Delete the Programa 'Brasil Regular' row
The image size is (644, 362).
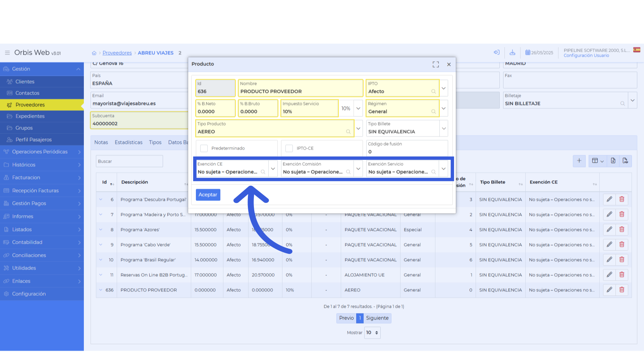coord(622,259)
